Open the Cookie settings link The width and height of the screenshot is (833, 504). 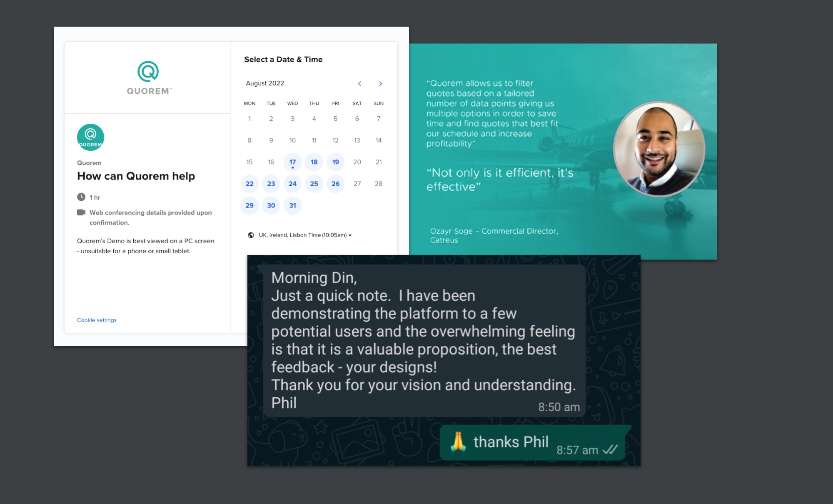pyautogui.click(x=97, y=320)
